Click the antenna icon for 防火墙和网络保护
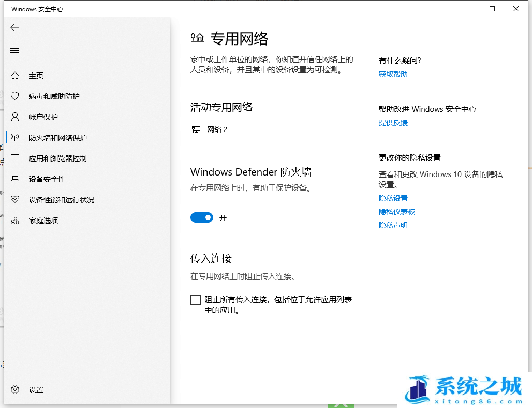This screenshot has width=532, height=408. pos(15,138)
